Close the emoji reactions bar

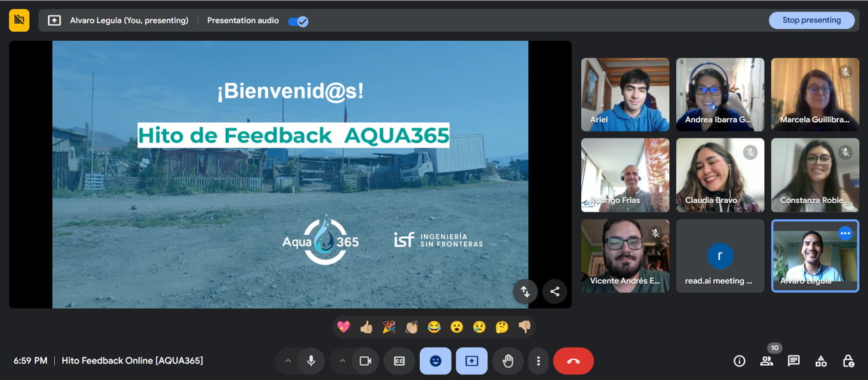435,361
